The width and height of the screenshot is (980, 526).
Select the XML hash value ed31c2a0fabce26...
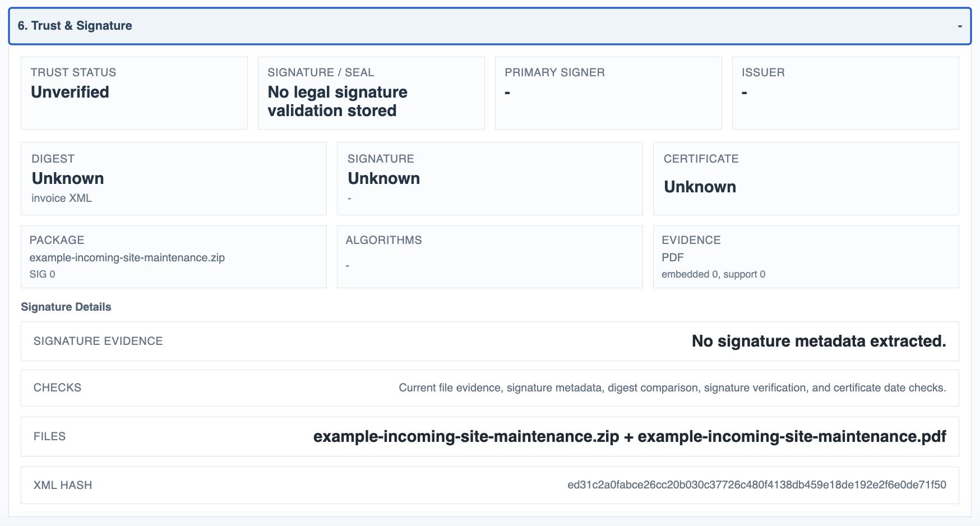pyautogui.click(x=757, y=485)
